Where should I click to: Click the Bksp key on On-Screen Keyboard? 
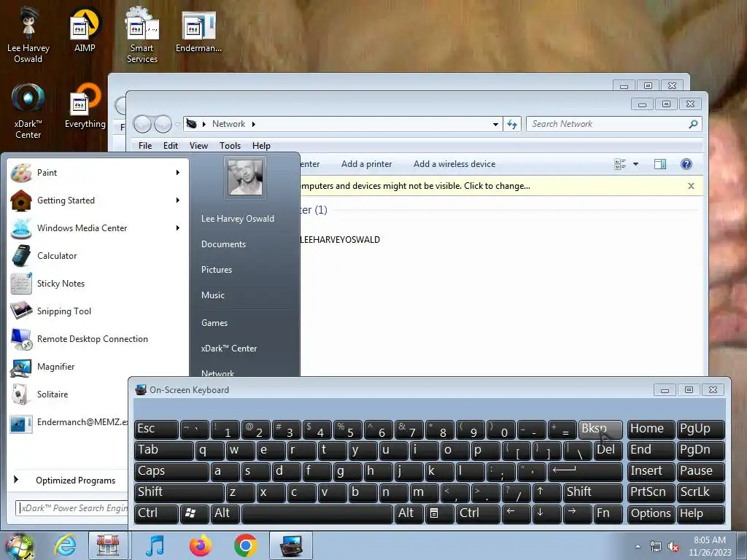pos(600,429)
